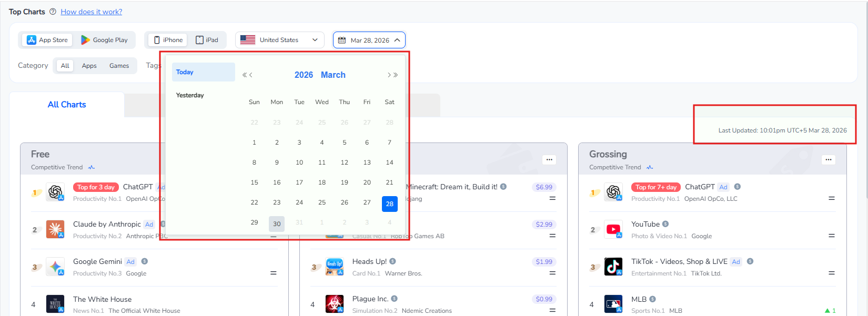
Task: Open the United States country dropdown
Action: point(280,40)
